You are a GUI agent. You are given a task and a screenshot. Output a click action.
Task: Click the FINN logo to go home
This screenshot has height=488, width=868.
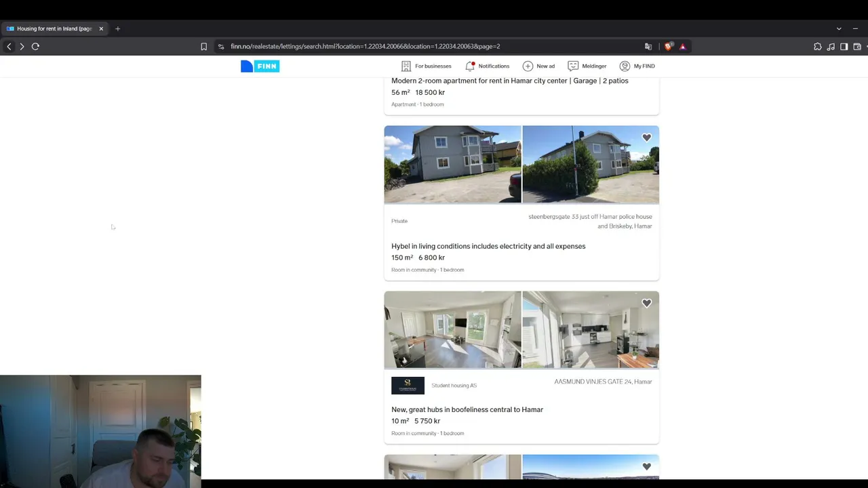[260, 66]
